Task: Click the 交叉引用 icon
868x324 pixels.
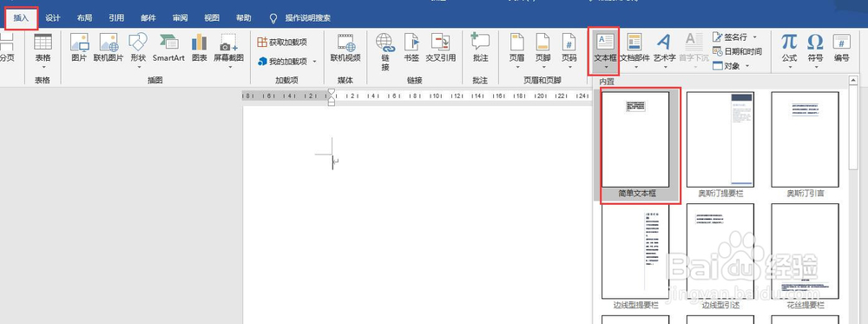Action: (441, 47)
